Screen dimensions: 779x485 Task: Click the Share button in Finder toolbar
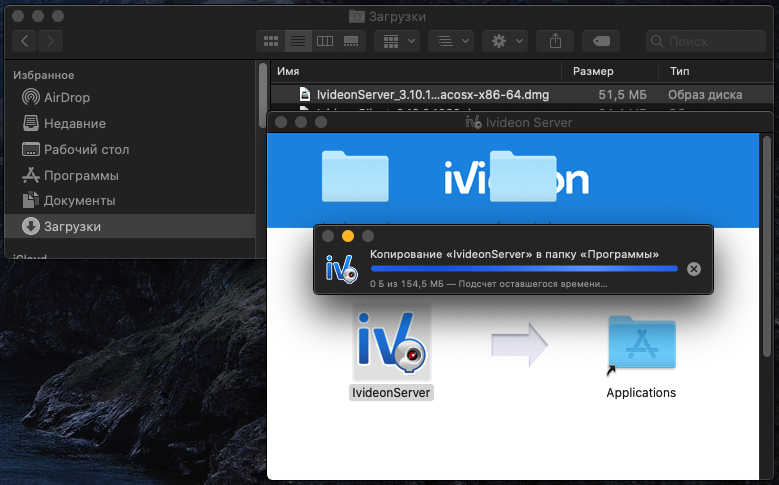[555, 41]
